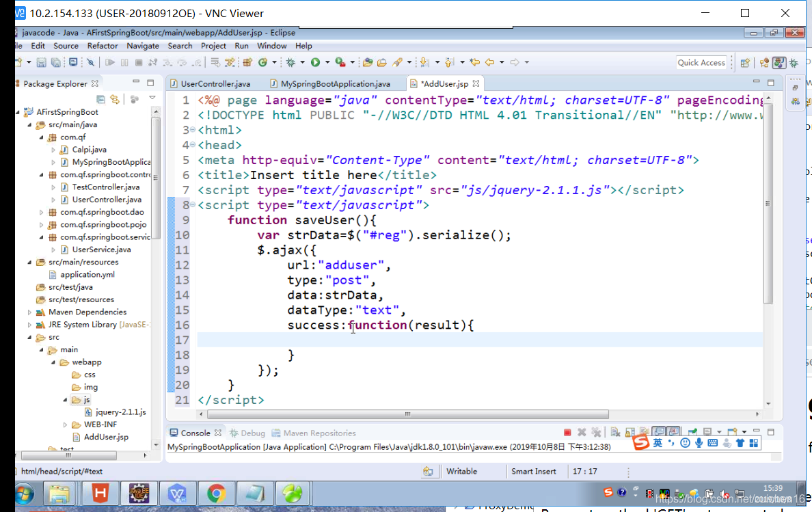The width and height of the screenshot is (812, 512).
Task: Open the Open Console dropdown arrow
Action: click(744, 432)
